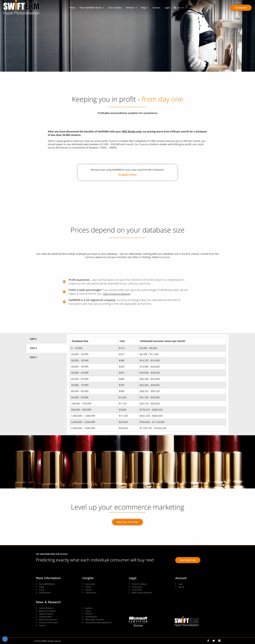Expand the Partners dropdown in the header
The width and height of the screenshot is (255, 644).
coord(131,8)
